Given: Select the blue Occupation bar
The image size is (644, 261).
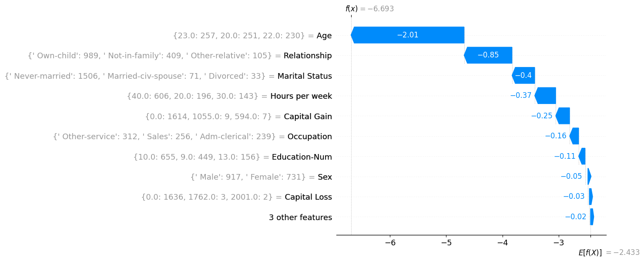Looking at the screenshot, I should pyautogui.click(x=574, y=136).
